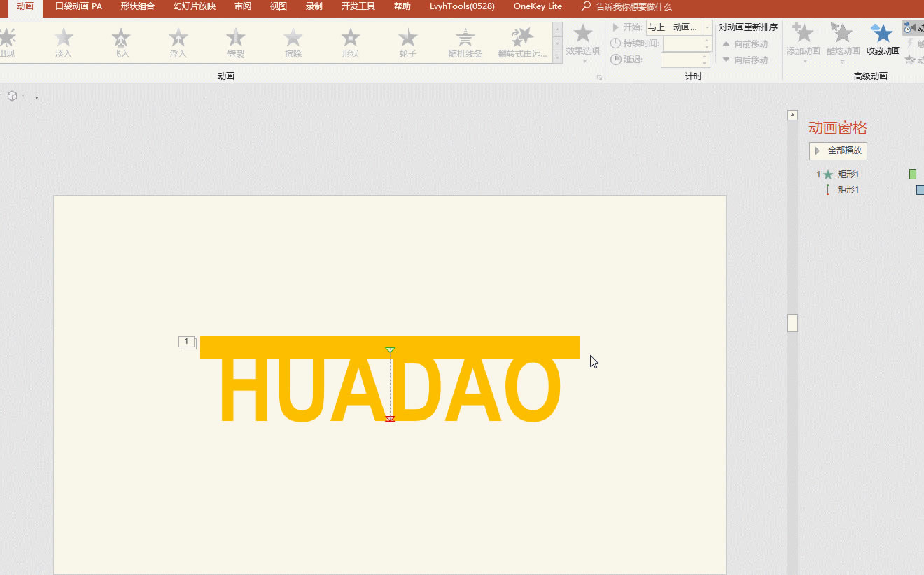
Task: Click blue timing bar of second 矩形1
Action: (920, 190)
